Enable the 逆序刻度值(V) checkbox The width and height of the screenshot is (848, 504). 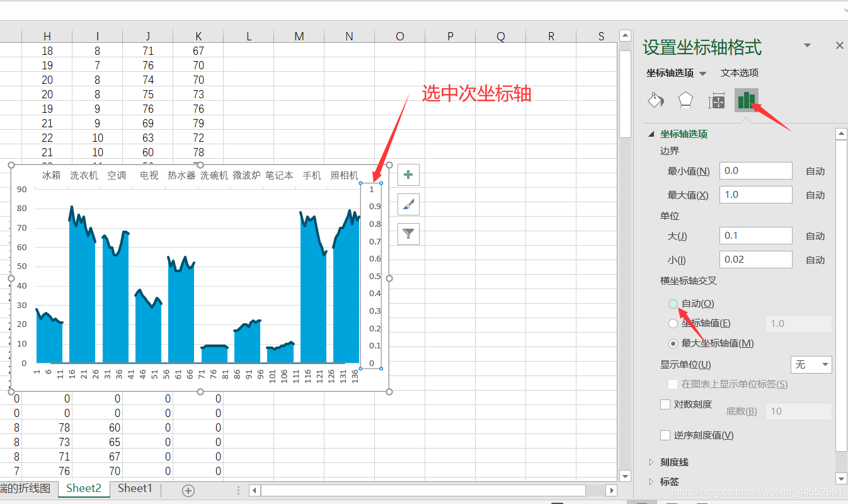pos(665,435)
